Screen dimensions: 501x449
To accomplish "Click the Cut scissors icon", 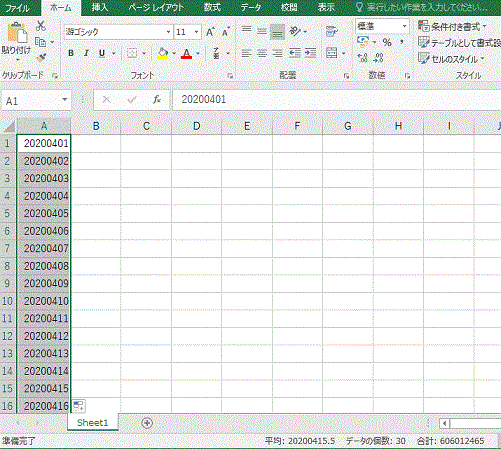I will click(41, 26).
